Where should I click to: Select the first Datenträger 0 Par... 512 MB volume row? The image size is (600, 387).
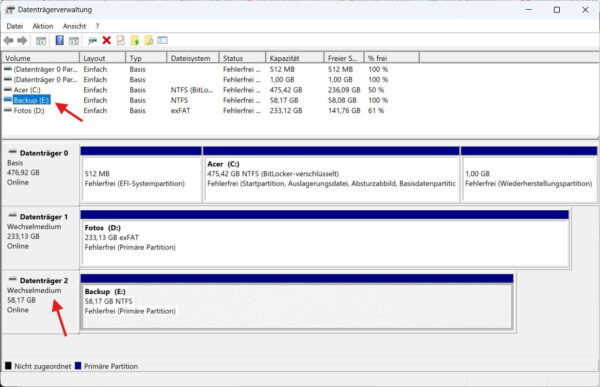pos(210,69)
